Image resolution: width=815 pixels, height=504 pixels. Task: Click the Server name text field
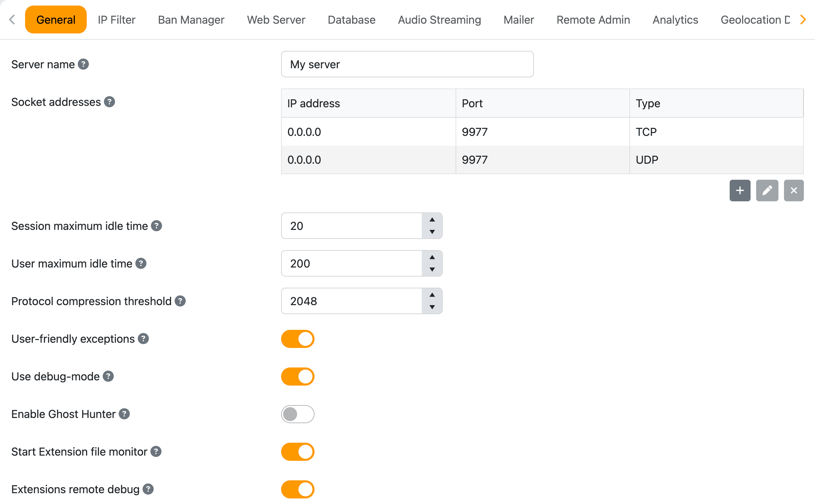407,64
